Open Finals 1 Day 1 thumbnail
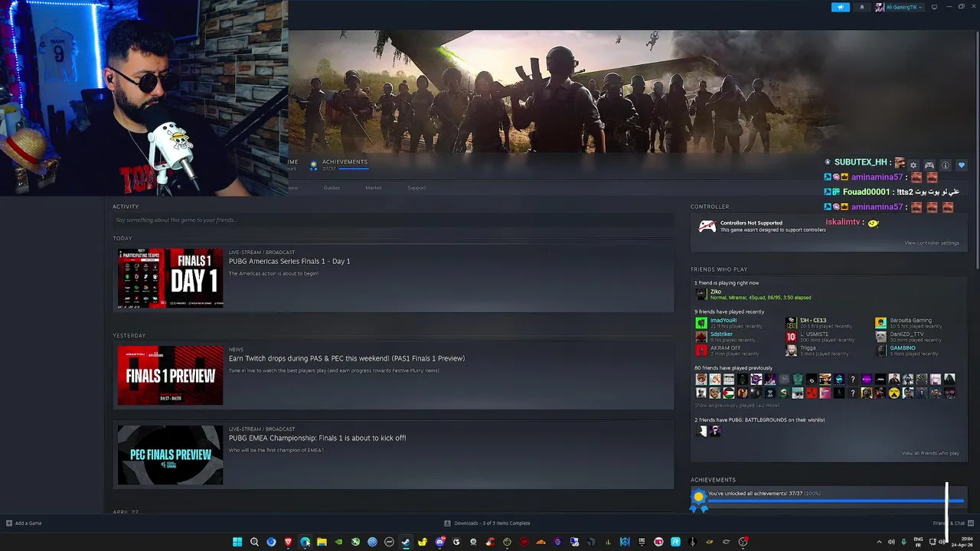The height and width of the screenshot is (551, 980). (x=170, y=279)
